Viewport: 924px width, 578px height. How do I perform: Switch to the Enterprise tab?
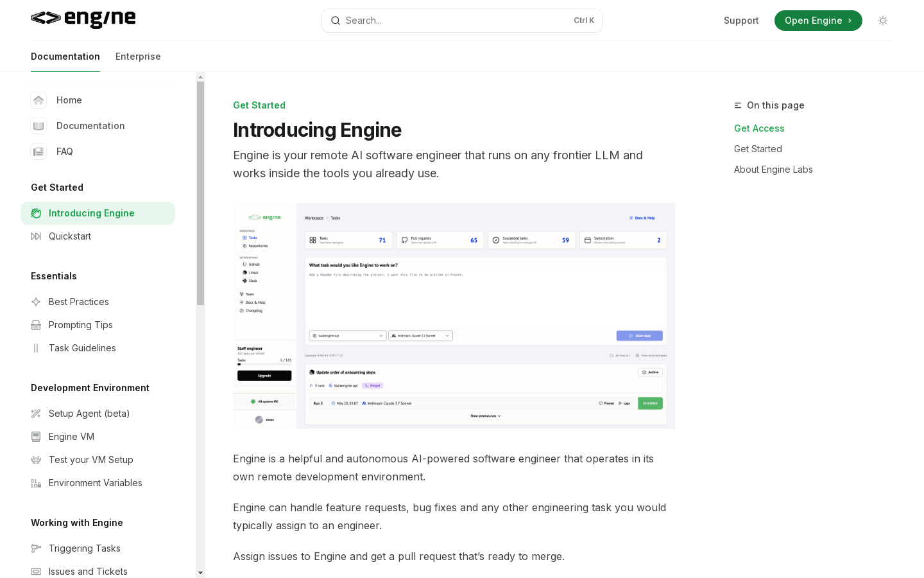coord(138,57)
